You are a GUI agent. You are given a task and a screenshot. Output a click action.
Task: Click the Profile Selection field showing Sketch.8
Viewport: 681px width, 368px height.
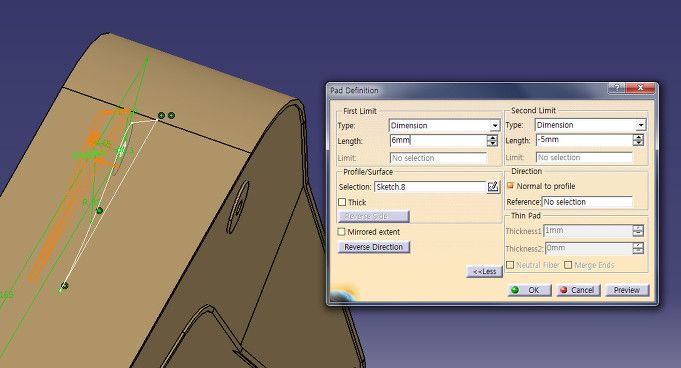(x=430, y=187)
